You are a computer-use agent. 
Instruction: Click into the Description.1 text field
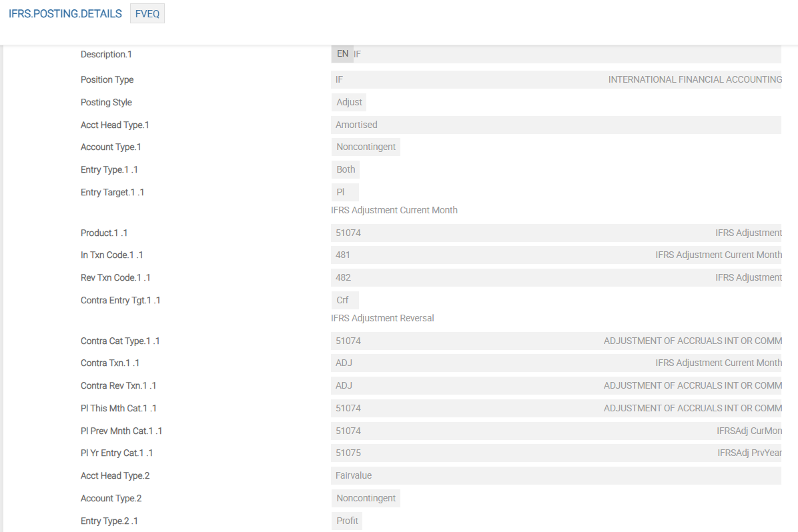pyautogui.click(x=567, y=54)
